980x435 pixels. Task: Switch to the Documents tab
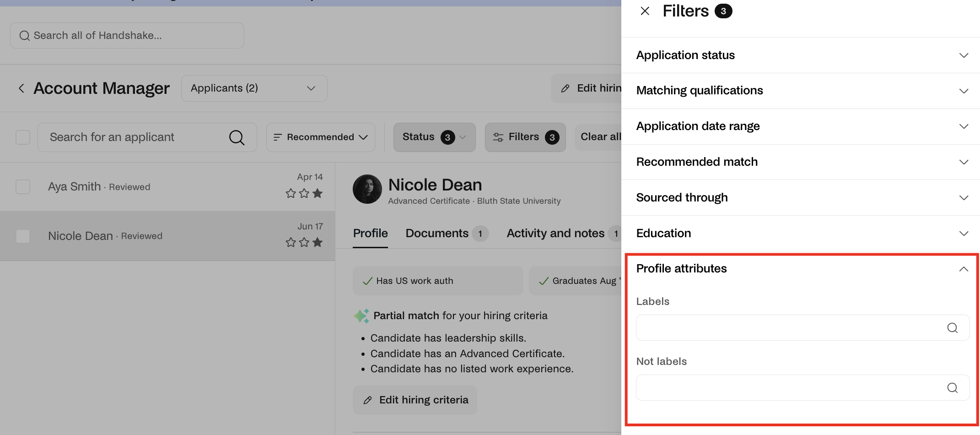(x=447, y=234)
